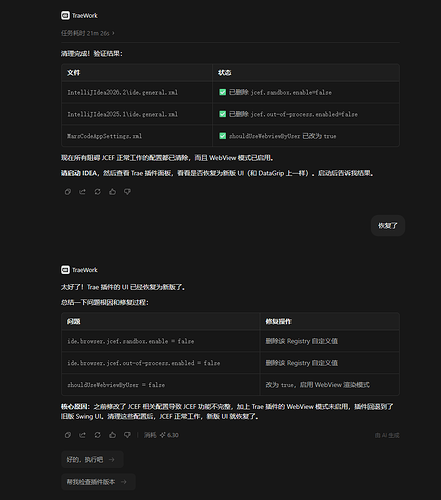This screenshot has width=441, height=500.
Task: Click the paragraph starting 请启动 IDEA
Action: point(217,173)
